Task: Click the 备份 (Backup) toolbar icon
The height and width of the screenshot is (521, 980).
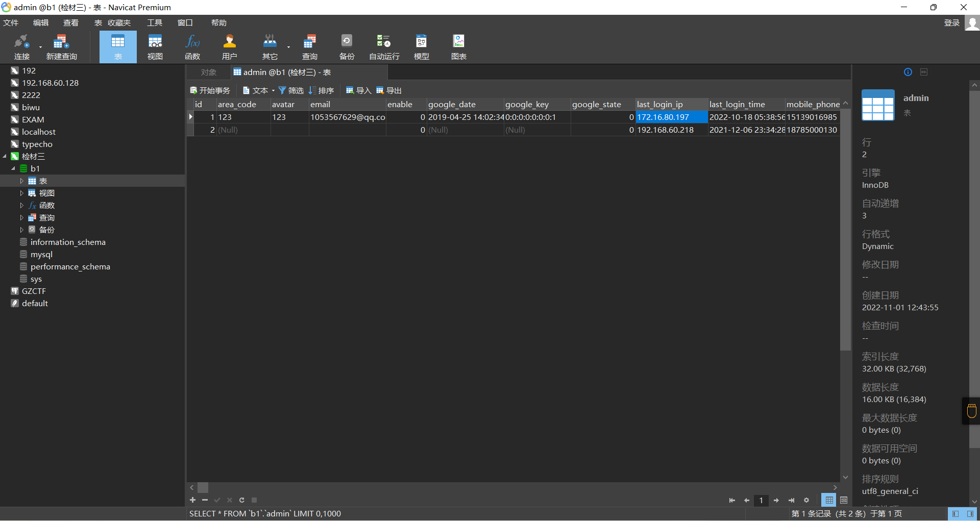Action: (x=347, y=46)
